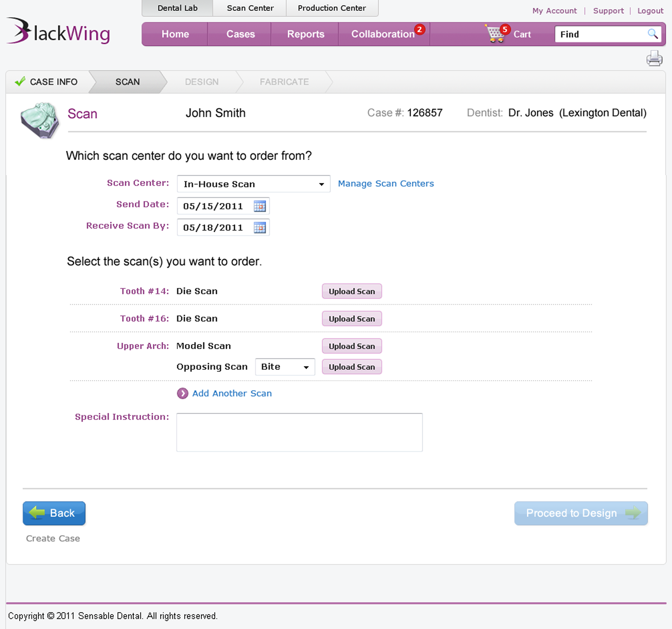Open the Receive Scan By calendar picker
The height and width of the screenshot is (629, 672).
tap(260, 227)
